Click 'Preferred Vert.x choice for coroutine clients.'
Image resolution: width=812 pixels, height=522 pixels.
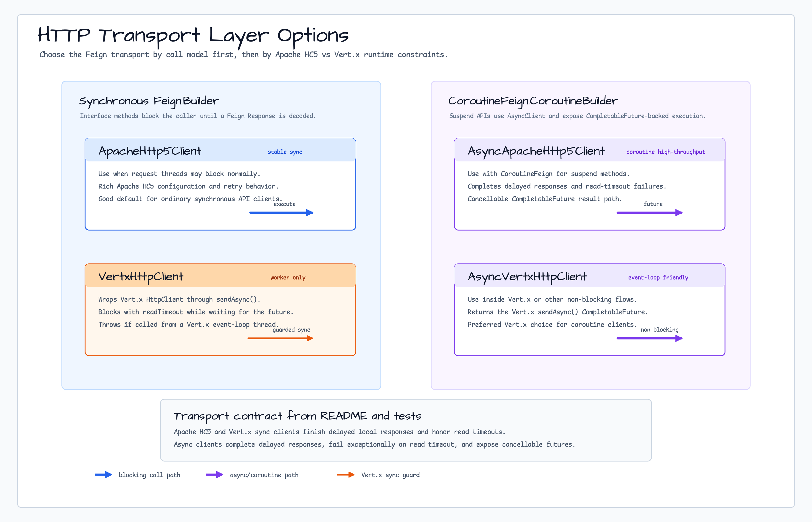[552, 325]
